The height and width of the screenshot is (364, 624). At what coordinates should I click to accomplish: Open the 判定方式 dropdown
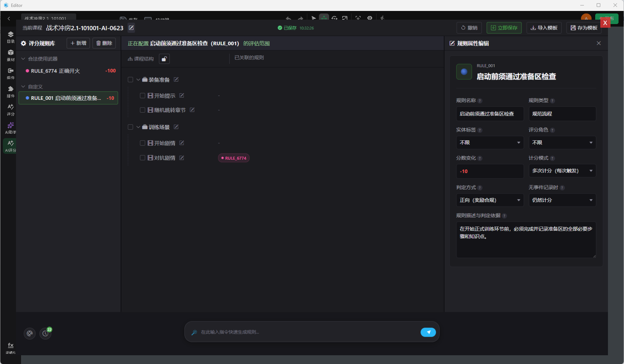(490, 200)
